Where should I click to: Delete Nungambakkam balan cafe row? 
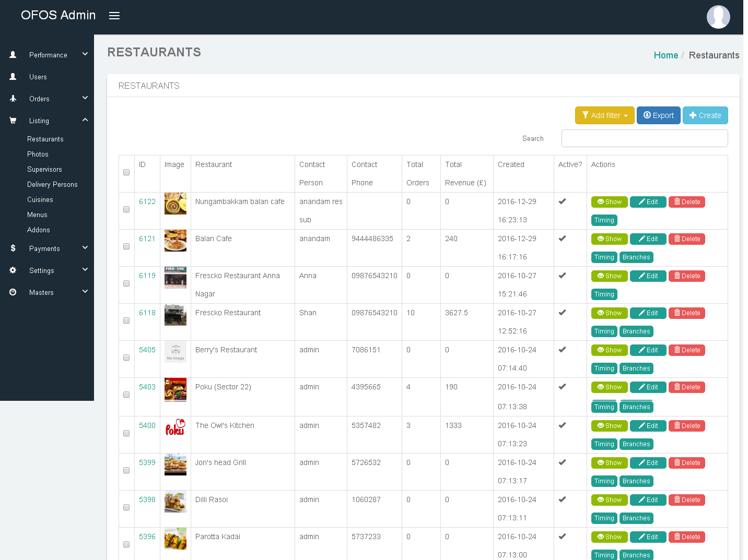click(x=687, y=202)
